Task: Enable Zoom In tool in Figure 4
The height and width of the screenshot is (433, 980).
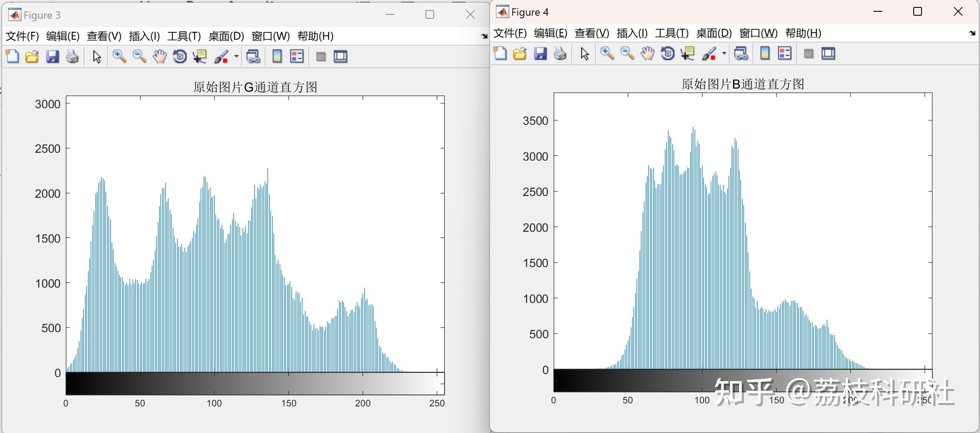Action: (607, 53)
